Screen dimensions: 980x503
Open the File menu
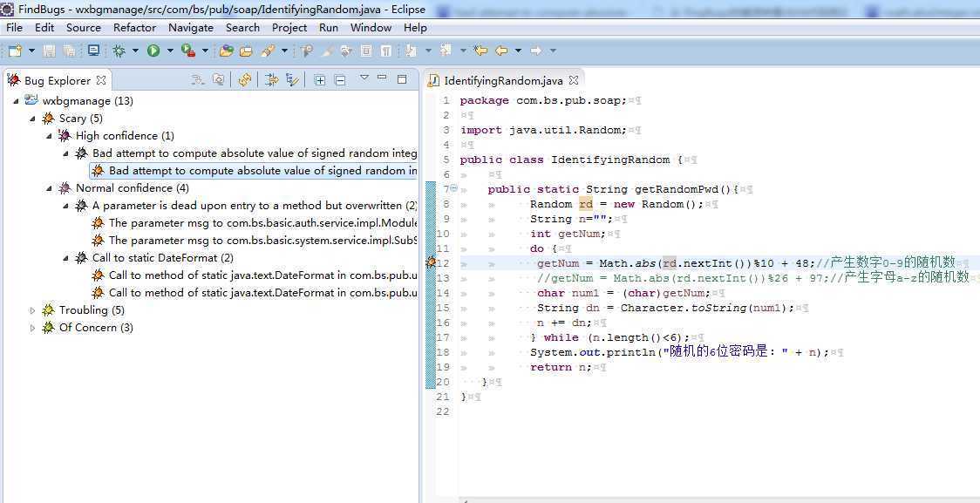pos(14,28)
